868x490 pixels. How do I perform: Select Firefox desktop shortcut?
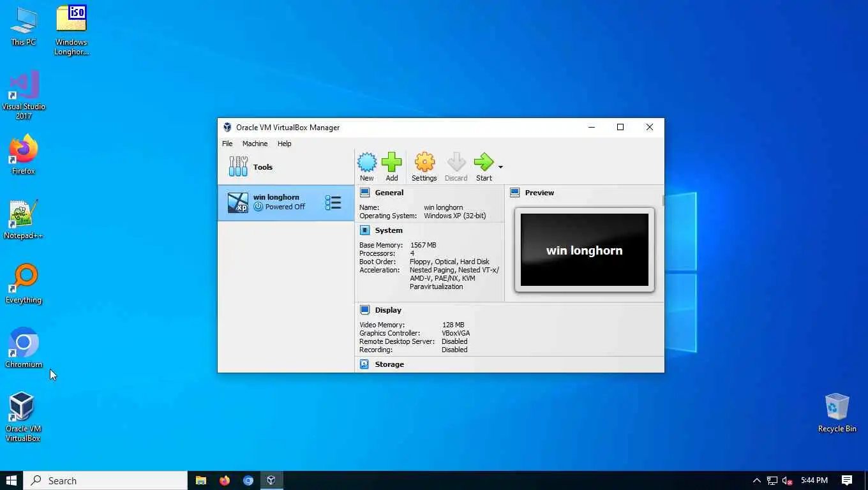click(24, 154)
